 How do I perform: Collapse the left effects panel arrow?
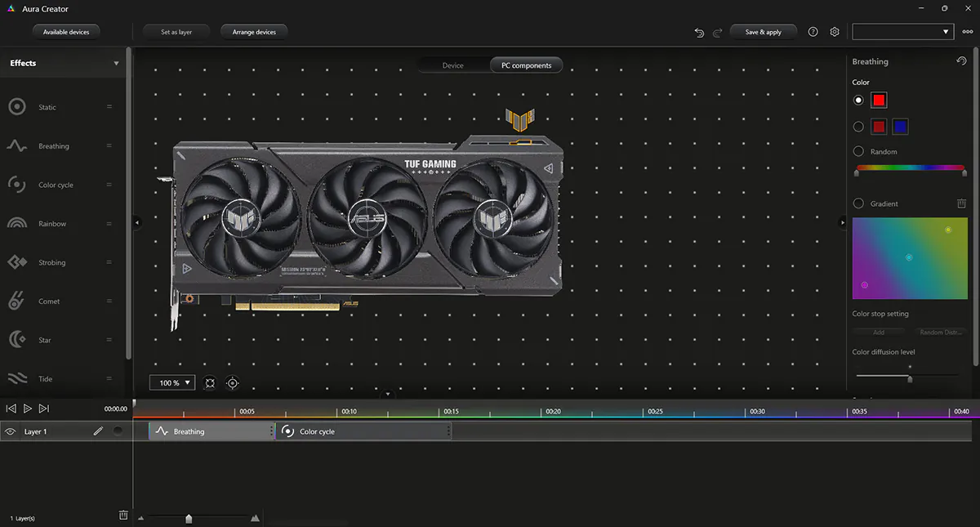pos(136,222)
